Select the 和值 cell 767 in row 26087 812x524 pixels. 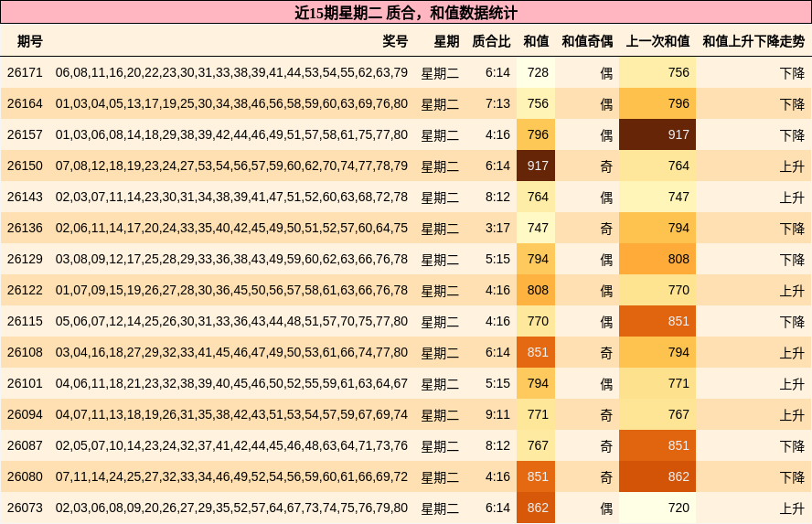pos(536,445)
